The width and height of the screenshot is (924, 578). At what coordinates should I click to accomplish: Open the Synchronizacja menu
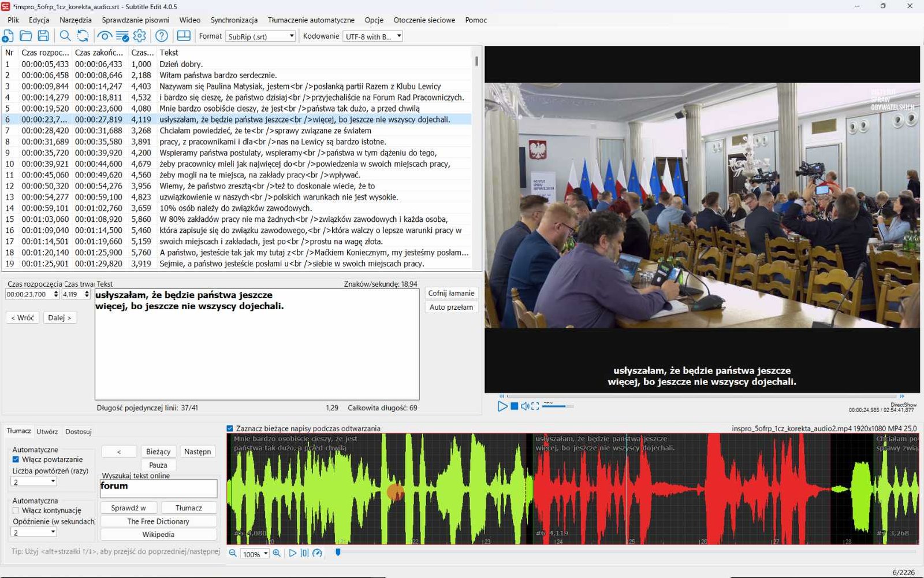[234, 20]
